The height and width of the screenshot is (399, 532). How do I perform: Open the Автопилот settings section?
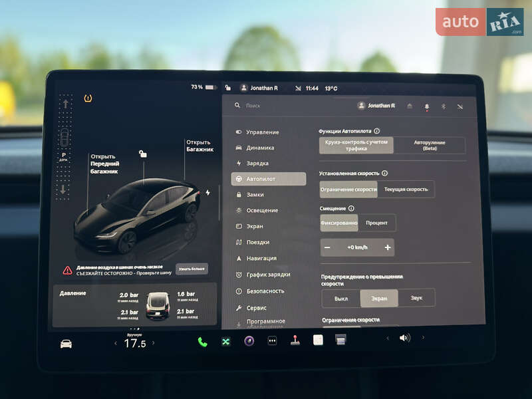[259, 178]
